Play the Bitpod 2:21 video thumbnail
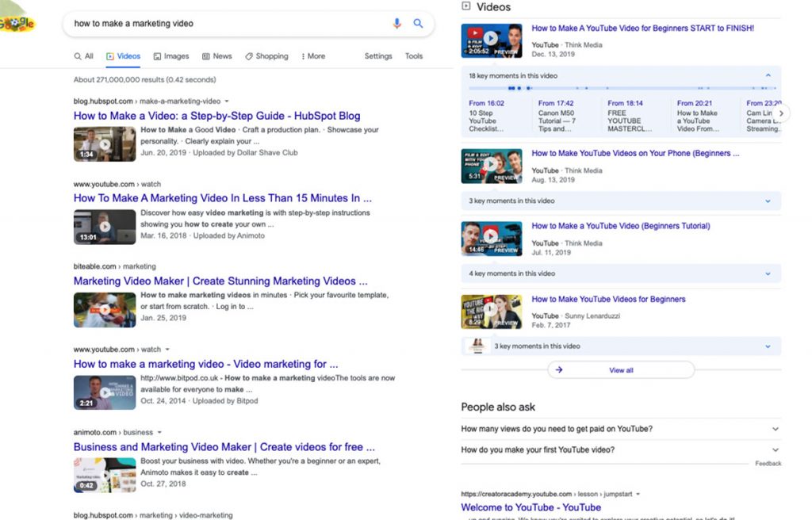Viewport: 812px width, 520px height. [x=105, y=392]
